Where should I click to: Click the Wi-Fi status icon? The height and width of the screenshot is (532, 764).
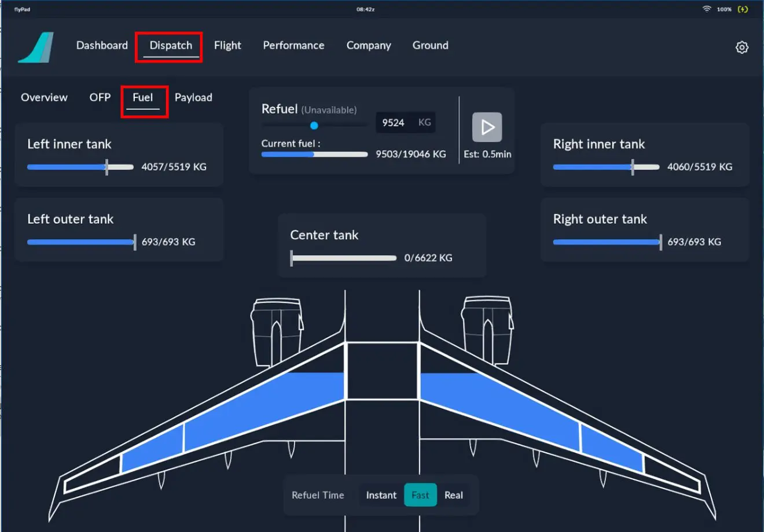click(706, 9)
